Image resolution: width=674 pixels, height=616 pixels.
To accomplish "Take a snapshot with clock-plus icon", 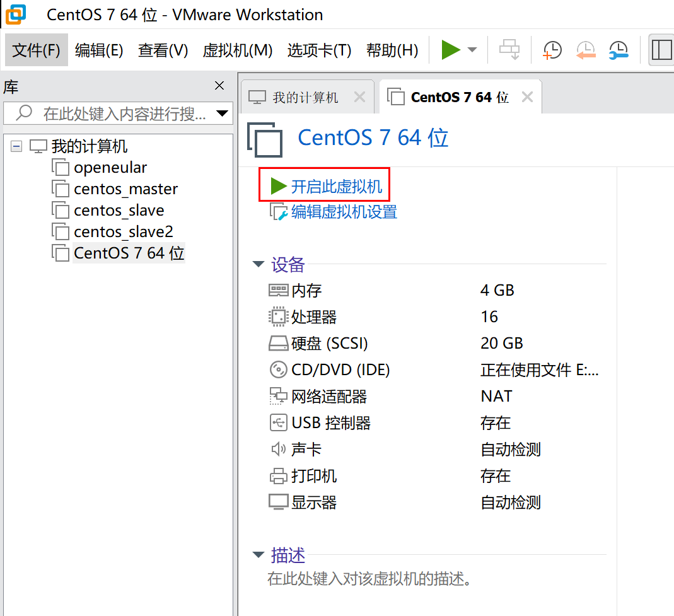I will [x=552, y=50].
